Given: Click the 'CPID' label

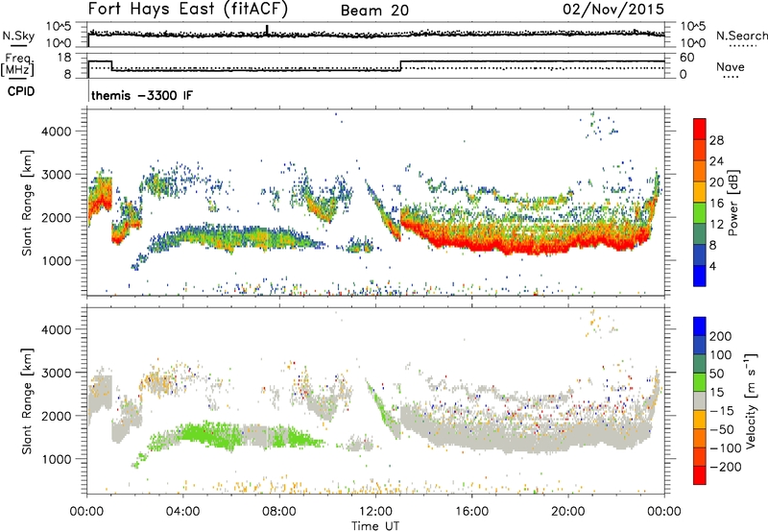Looking at the screenshot, I should pos(21,91).
